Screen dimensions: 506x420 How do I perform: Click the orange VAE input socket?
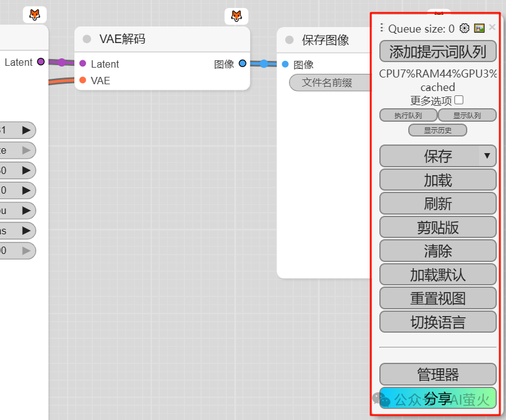(x=82, y=80)
